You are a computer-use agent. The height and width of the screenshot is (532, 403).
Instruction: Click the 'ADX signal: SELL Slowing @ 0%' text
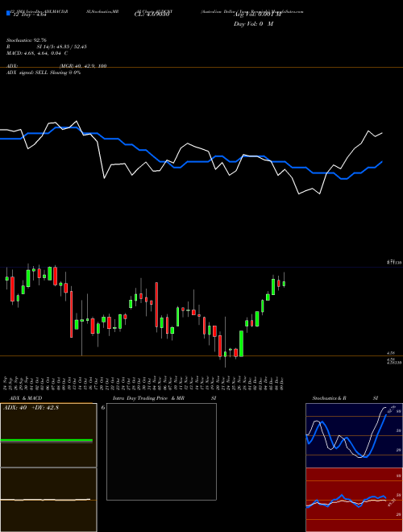coord(44,73)
